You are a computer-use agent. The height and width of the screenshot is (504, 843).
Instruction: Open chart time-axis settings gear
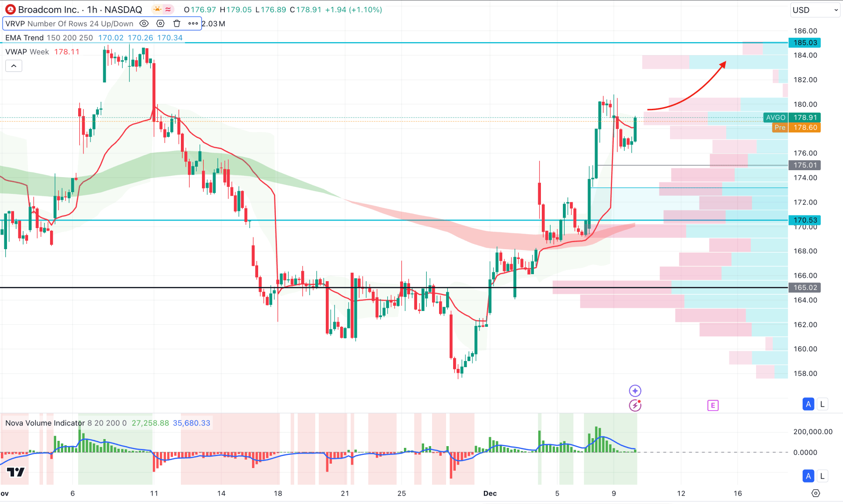click(816, 493)
